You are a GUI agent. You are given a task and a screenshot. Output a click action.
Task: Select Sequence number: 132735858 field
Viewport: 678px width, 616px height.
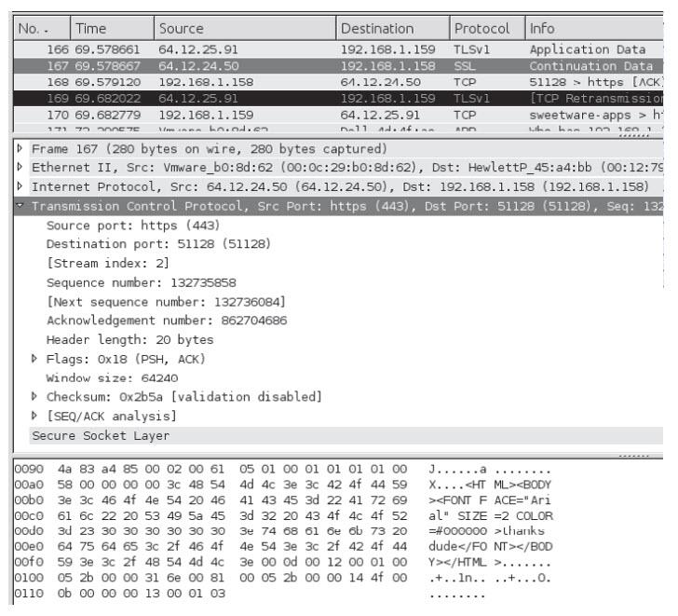[x=141, y=282]
